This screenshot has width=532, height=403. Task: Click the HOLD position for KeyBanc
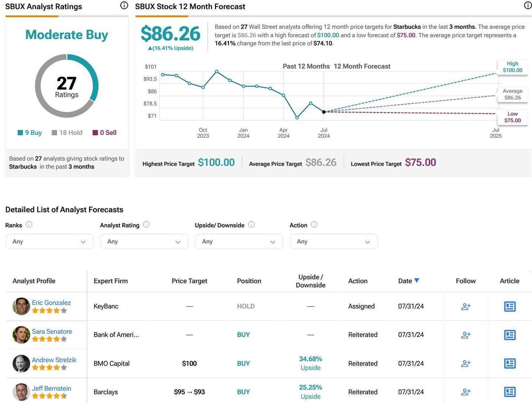coord(246,306)
